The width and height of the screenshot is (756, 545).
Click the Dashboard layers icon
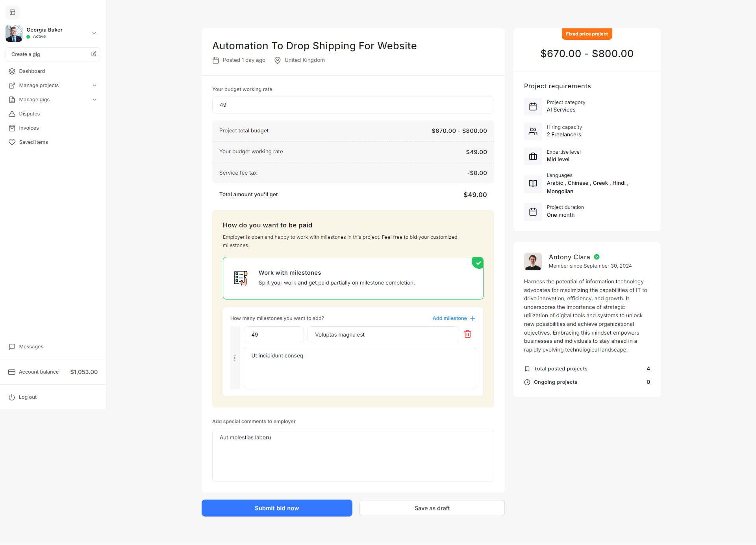click(x=12, y=71)
